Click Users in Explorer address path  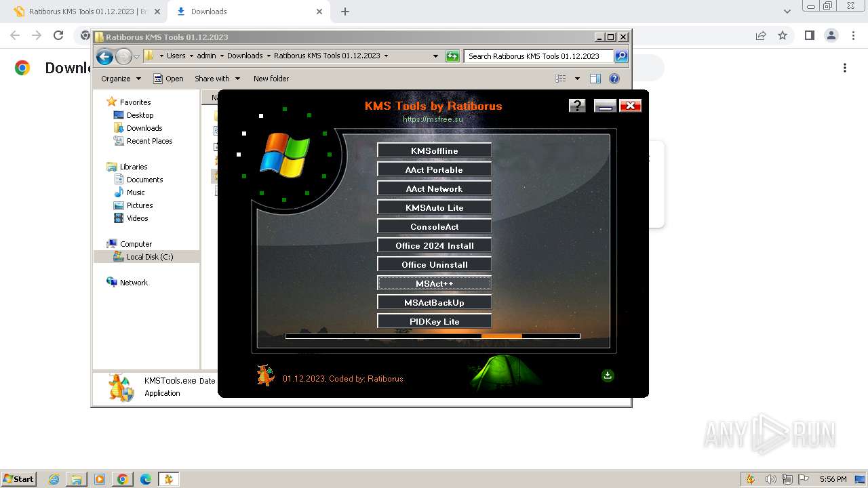(x=176, y=56)
